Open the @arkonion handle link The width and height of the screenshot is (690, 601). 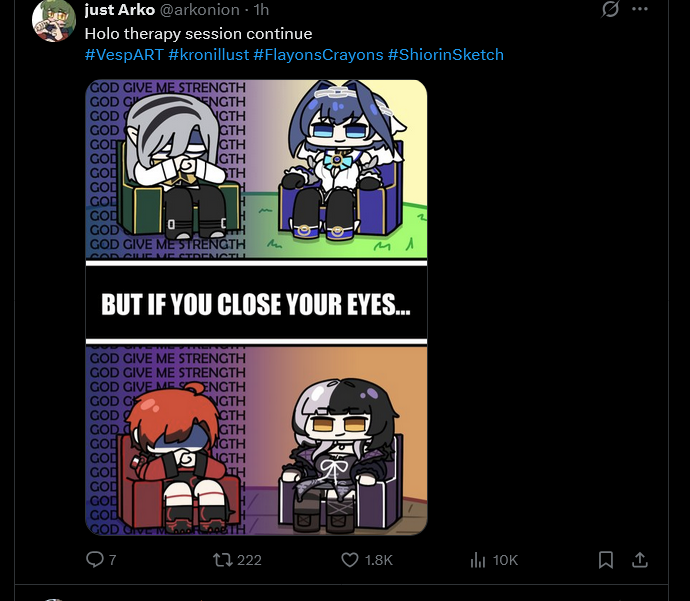point(199,10)
